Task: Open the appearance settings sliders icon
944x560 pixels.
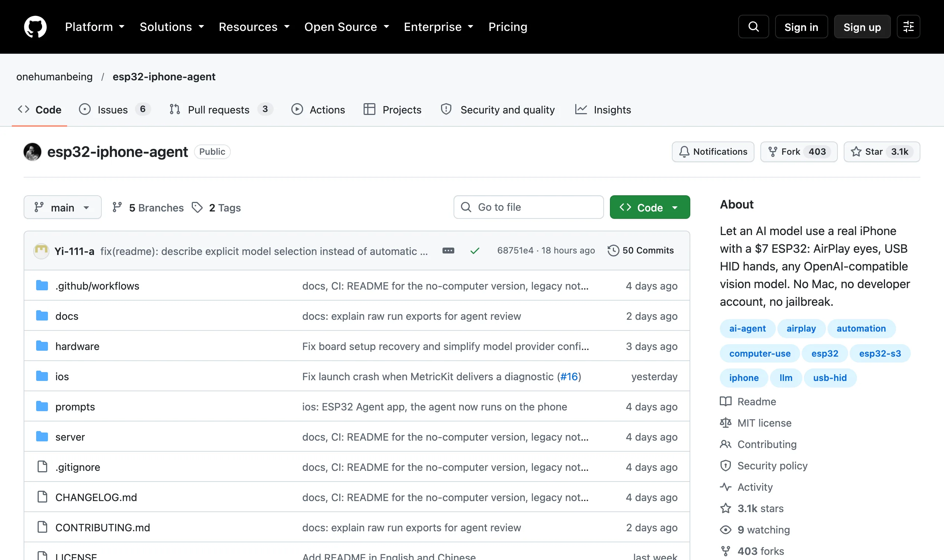Action: coord(908,27)
